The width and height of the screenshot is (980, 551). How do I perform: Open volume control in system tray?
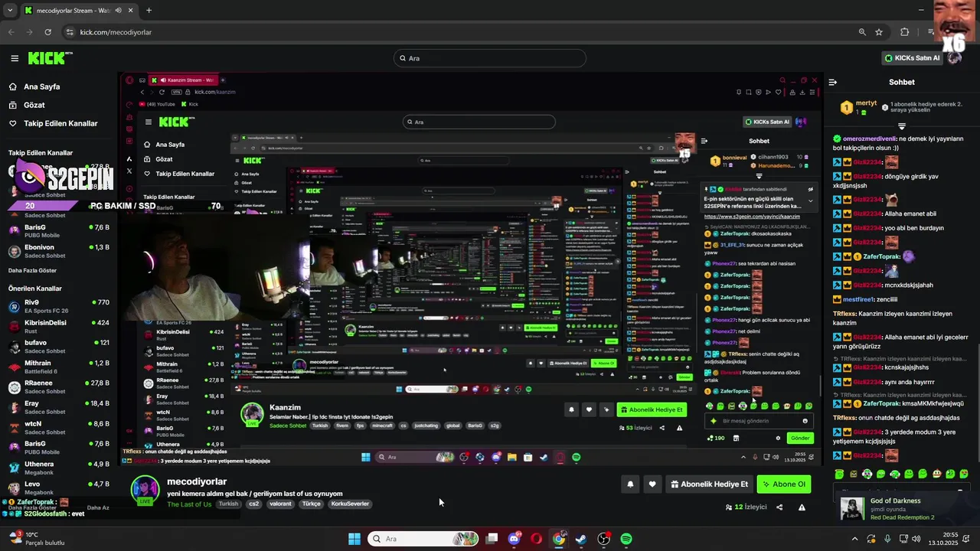pyautogui.click(x=917, y=539)
